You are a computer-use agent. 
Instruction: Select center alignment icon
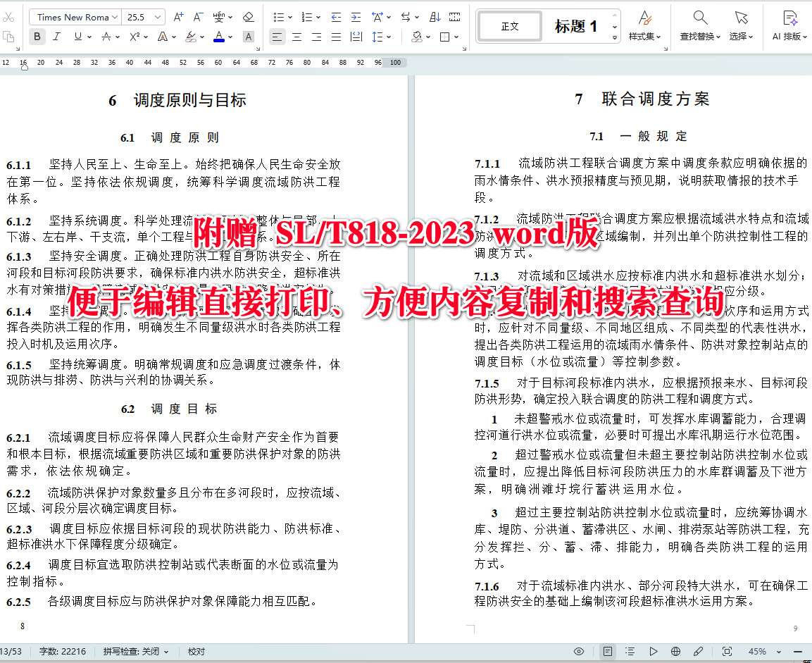296,37
